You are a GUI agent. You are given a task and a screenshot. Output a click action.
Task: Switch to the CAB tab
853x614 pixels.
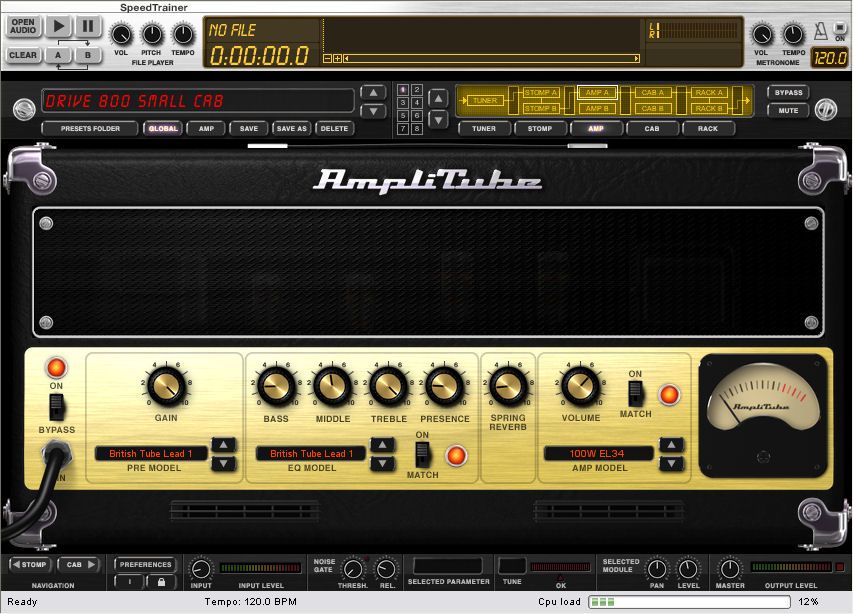coord(652,129)
